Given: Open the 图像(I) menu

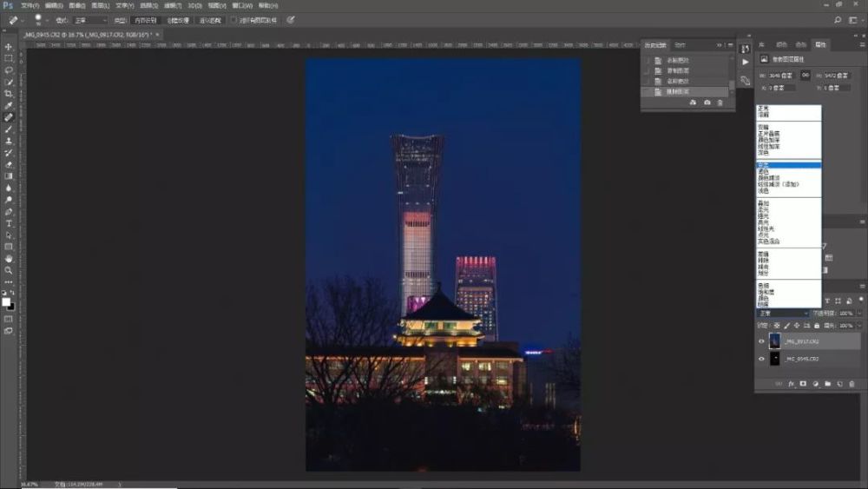Looking at the screenshot, I should [x=77, y=5].
